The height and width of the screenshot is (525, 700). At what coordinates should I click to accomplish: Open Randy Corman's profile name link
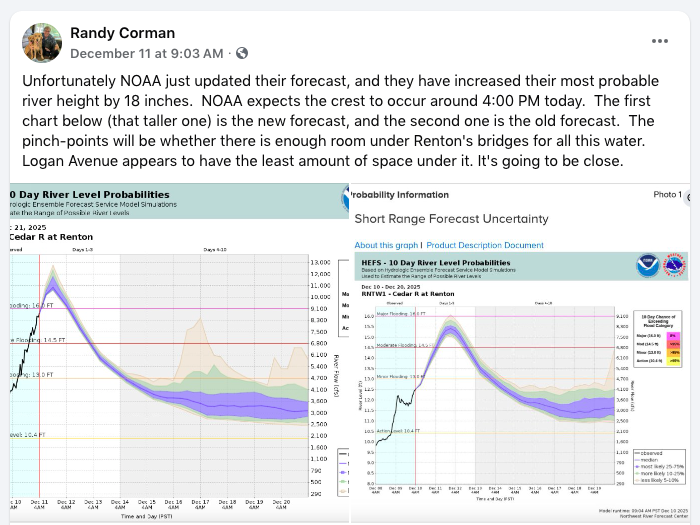click(x=122, y=33)
